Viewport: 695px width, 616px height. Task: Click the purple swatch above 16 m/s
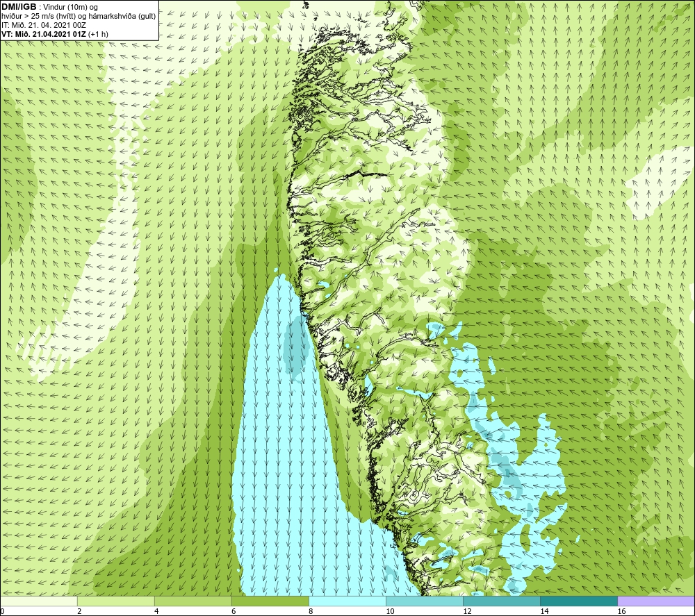pos(656,601)
